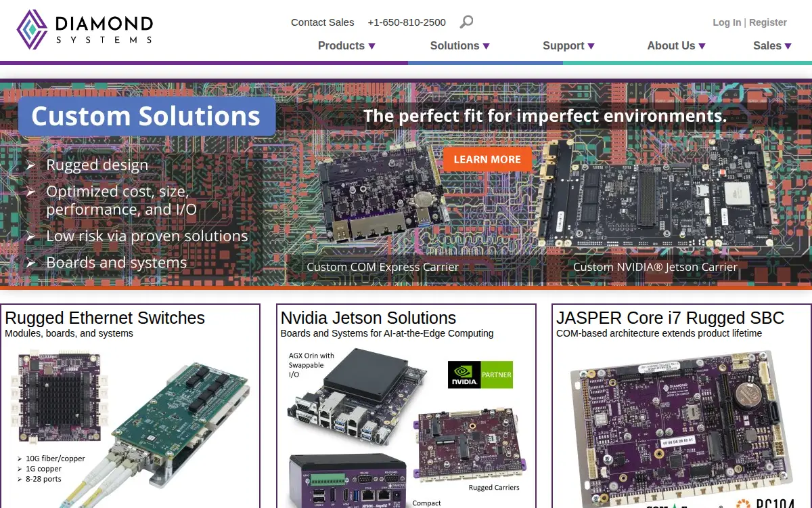Image resolution: width=812 pixels, height=508 pixels.
Task: Click the 'Rugged design' bullet in banner
Action: coord(97,165)
